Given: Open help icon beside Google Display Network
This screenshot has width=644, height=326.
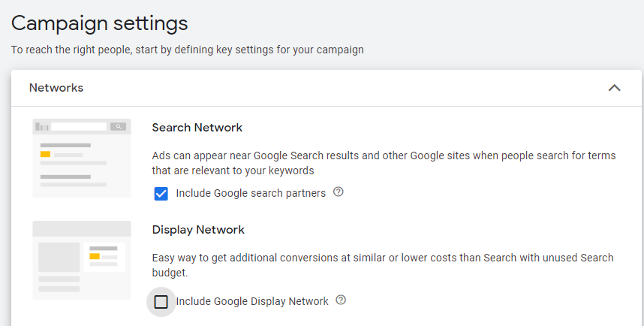Looking at the screenshot, I should click(342, 300).
